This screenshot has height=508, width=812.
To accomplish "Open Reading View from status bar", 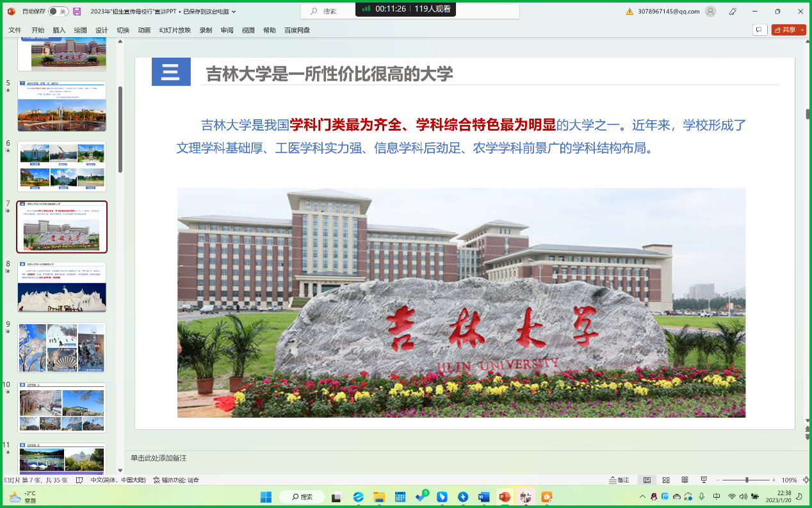I will (x=685, y=480).
